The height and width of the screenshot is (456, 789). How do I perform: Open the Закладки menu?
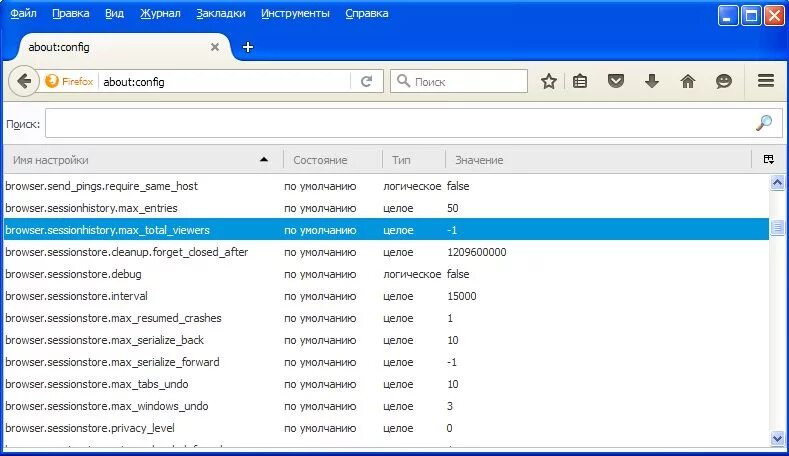(x=221, y=14)
